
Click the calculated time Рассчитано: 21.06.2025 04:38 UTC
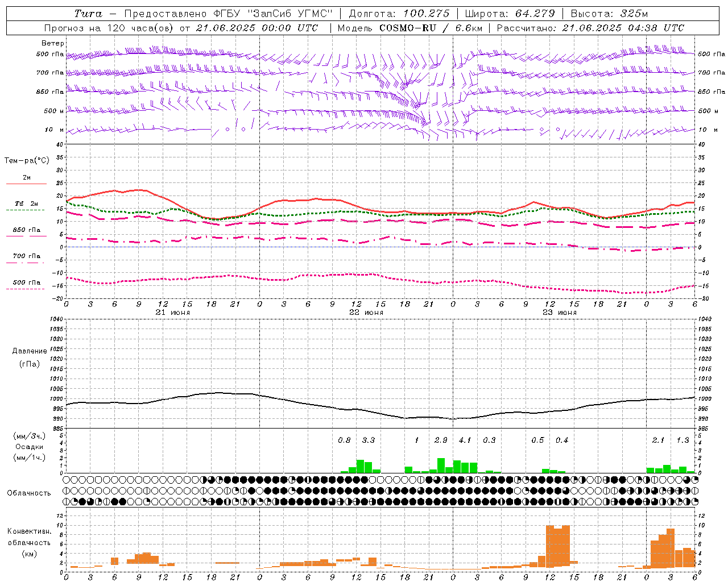coord(591,28)
